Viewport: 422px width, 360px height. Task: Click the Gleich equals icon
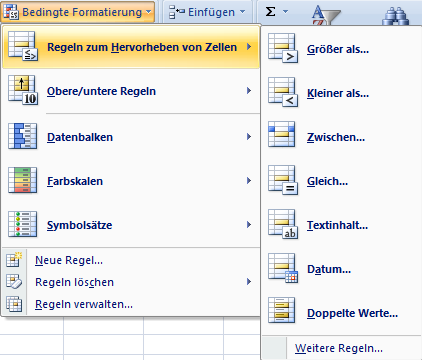tap(283, 180)
